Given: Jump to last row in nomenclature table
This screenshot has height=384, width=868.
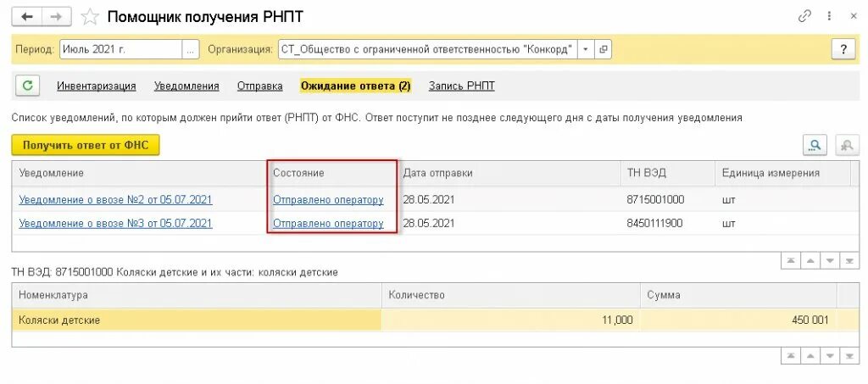Looking at the screenshot, I should [x=849, y=356].
